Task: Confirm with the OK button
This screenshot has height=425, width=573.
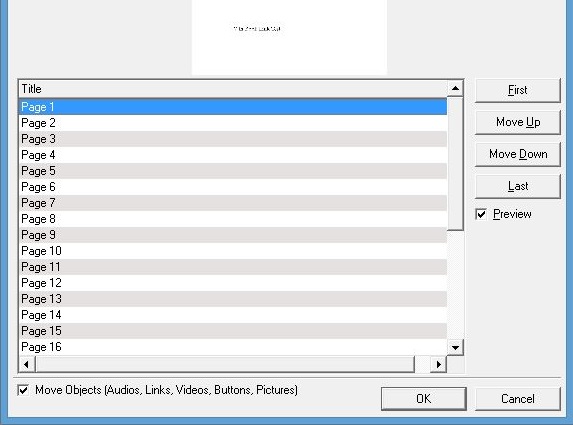Action: tap(424, 399)
